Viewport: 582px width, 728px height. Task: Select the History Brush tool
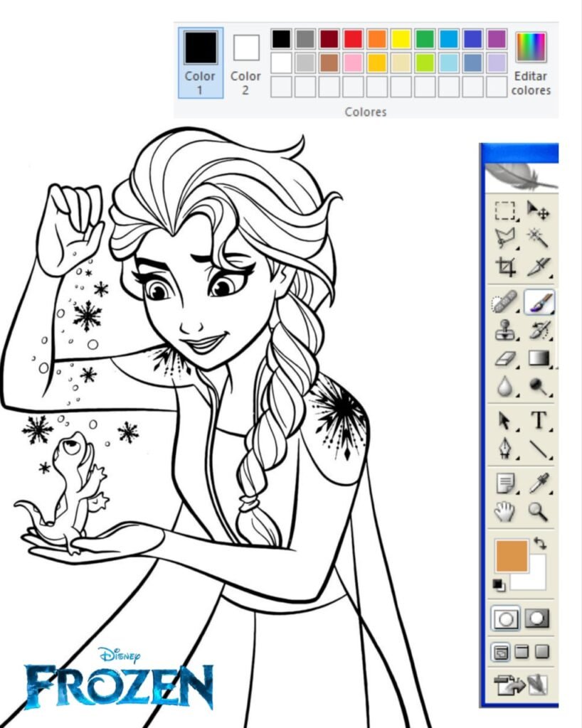click(539, 331)
